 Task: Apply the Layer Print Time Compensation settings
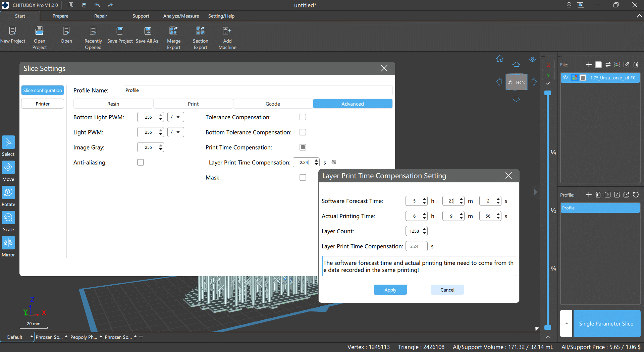390,290
